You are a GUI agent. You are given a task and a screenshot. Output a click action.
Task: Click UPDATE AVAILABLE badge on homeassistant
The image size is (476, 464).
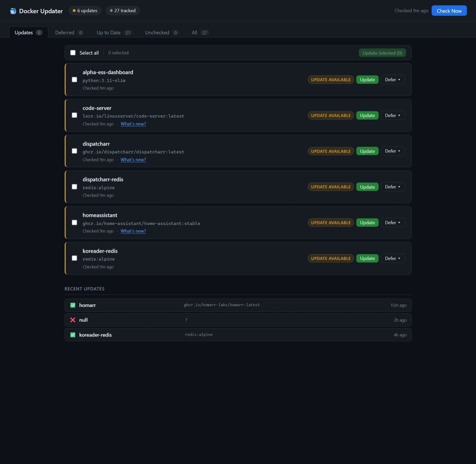(331, 223)
